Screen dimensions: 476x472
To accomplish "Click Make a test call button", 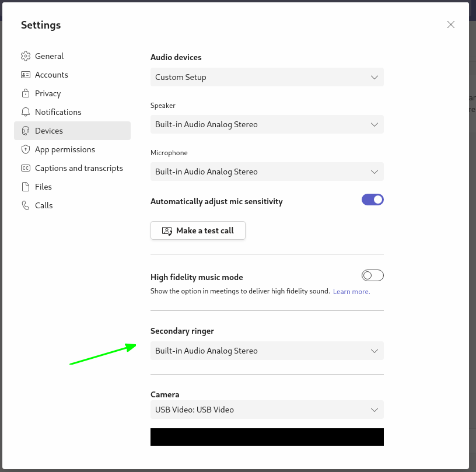I will [198, 230].
